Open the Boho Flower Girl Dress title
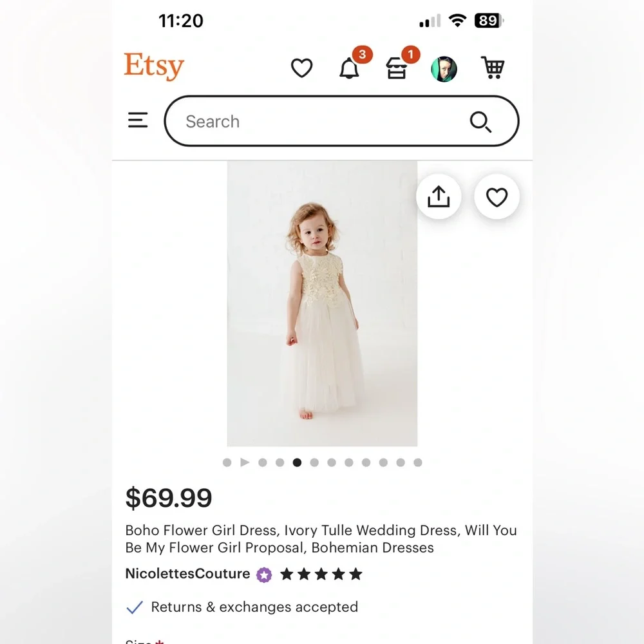Viewport: 644px width, 644px height. tap(321, 539)
